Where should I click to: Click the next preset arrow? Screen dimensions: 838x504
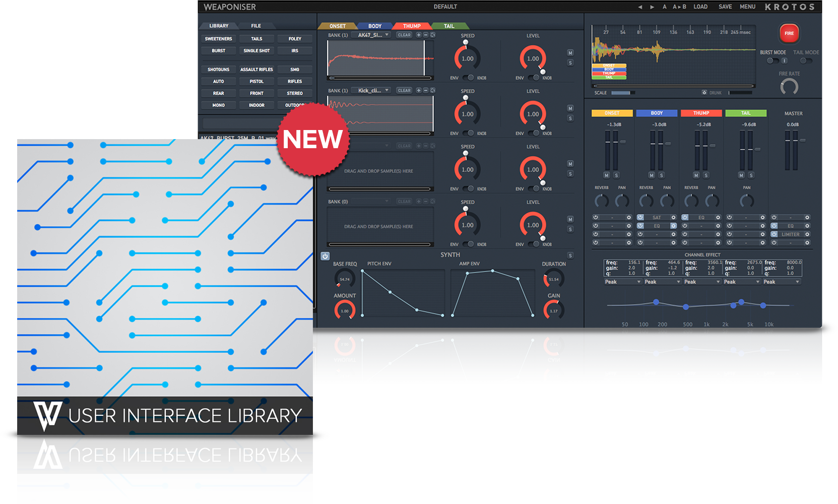652,7
